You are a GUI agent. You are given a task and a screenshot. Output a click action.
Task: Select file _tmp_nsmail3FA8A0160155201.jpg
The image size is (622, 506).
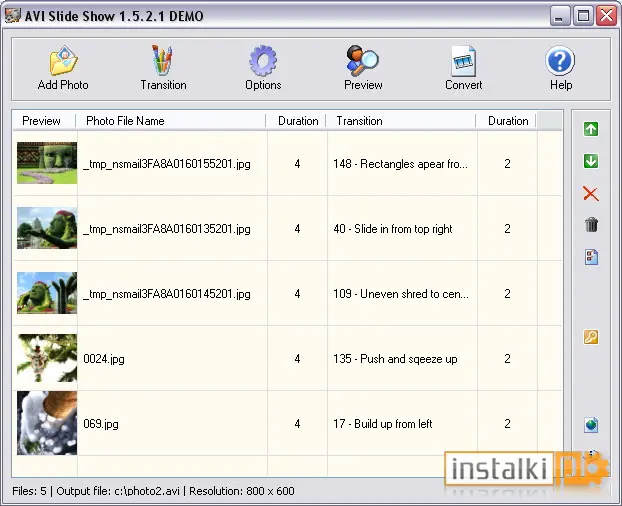(167, 164)
